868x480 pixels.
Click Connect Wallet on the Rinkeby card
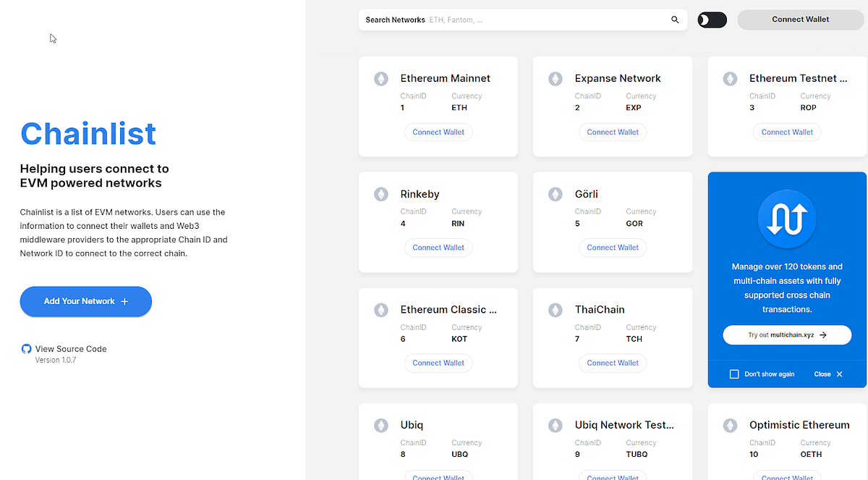coord(438,247)
